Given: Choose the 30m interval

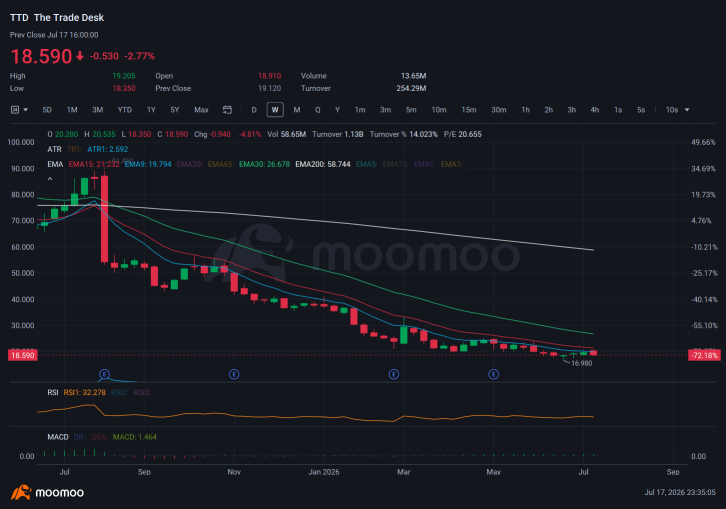Looking at the screenshot, I should click(499, 110).
